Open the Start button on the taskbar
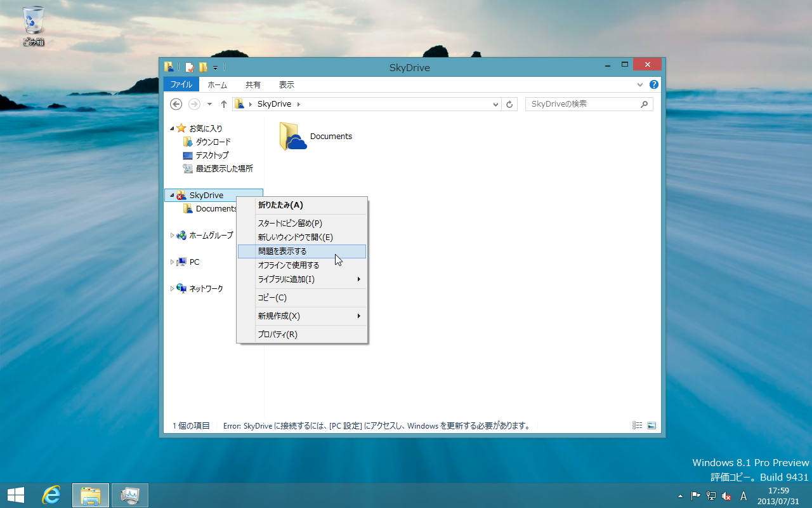 pyautogui.click(x=16, y=495)
